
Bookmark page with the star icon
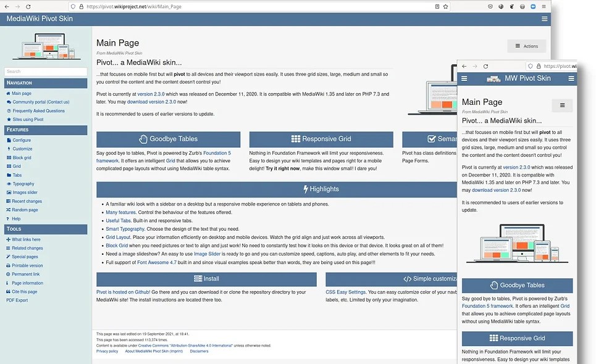click(x=445, y=6)
